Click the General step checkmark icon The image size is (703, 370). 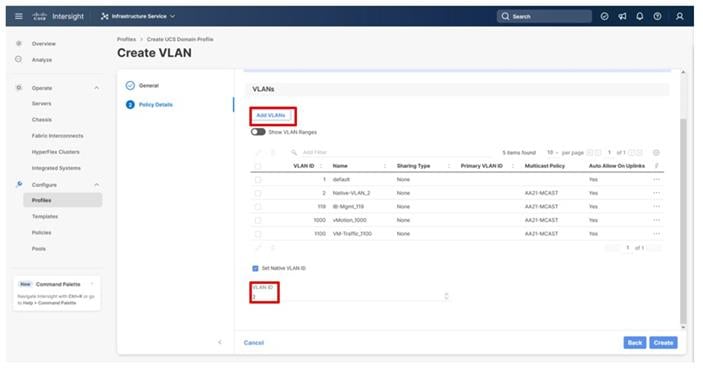[x=130, y=85]
